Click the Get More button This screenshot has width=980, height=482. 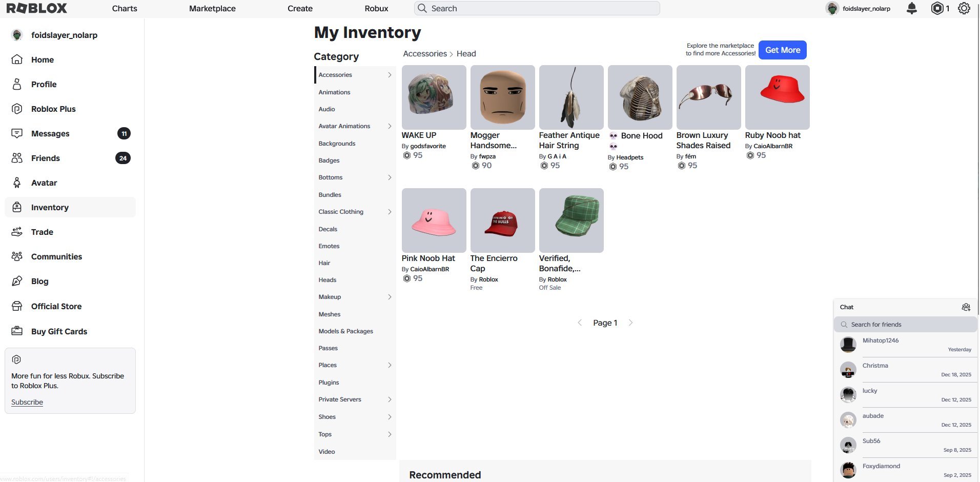[x=783, y=50]
